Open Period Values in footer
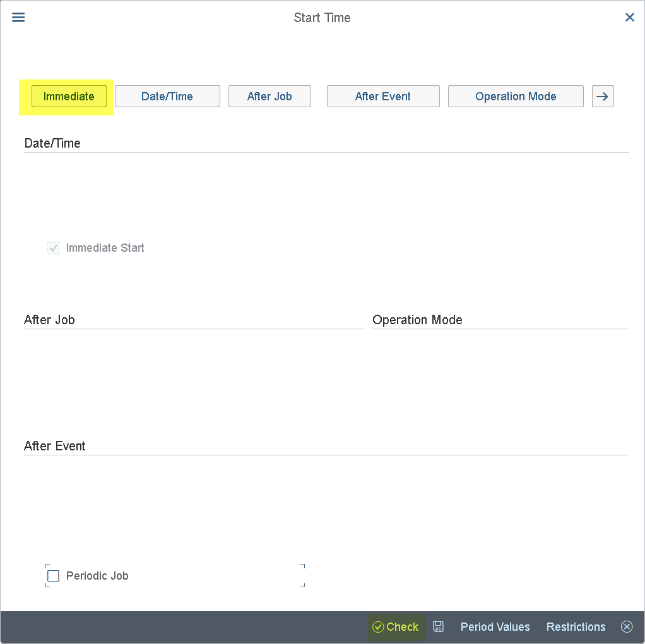This screenshot has width=645, height=644. 495,626
